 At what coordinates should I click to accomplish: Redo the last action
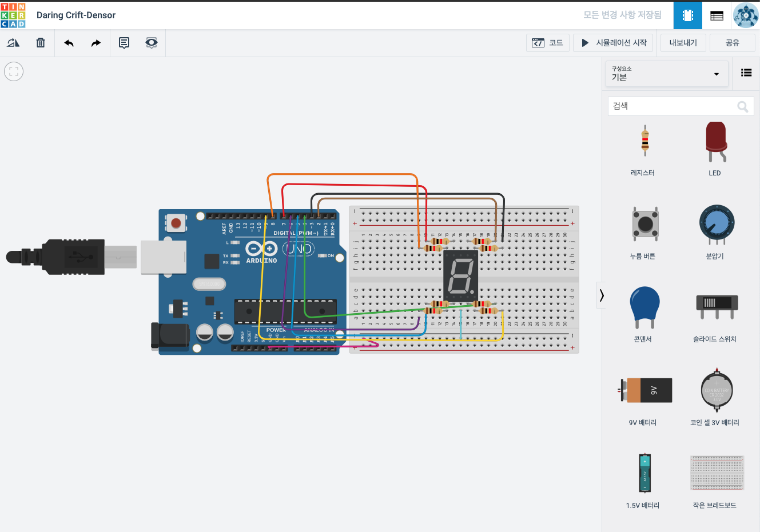(96, 43)
